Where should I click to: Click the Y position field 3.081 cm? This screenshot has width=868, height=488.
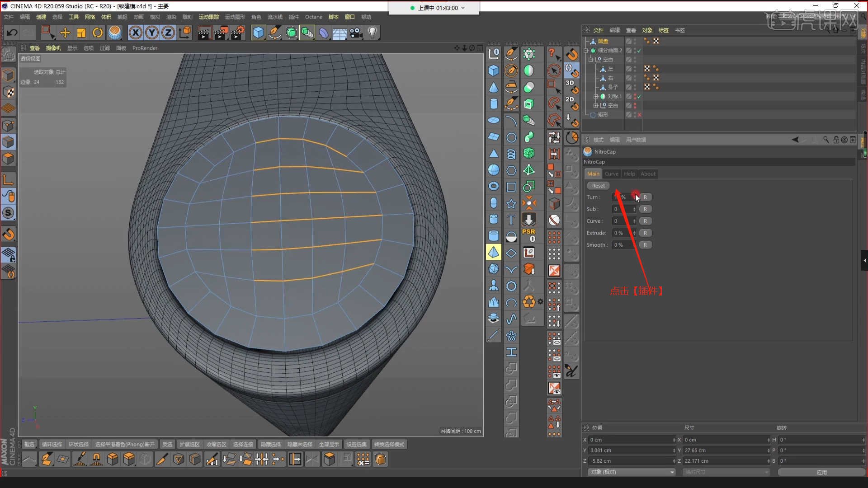pos(632,450)
